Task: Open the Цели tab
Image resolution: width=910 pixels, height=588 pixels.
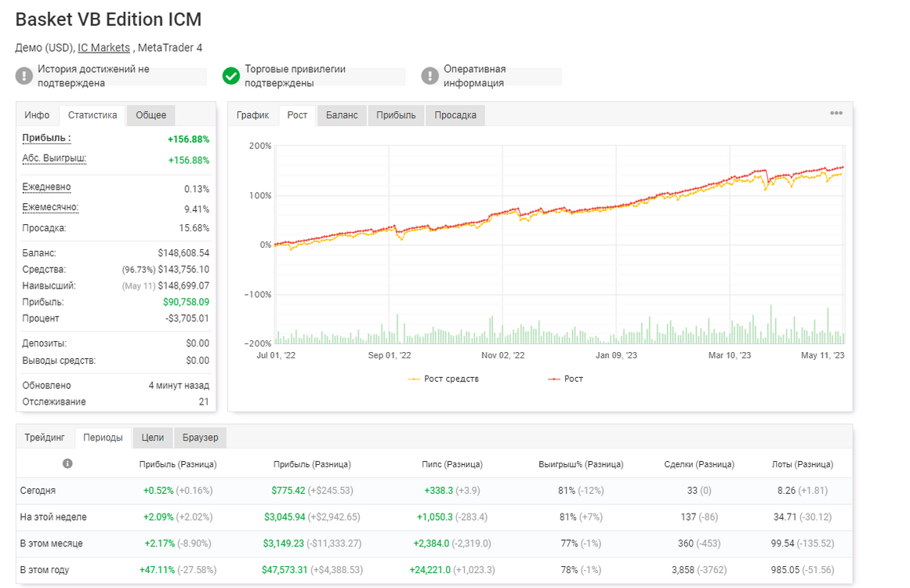Action: pos(153,437)
